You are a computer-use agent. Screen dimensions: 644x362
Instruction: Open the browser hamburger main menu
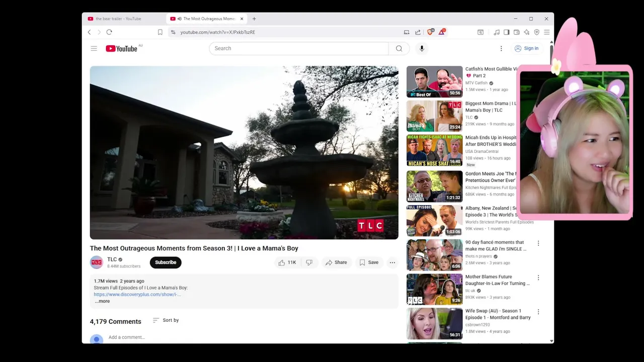547,32
